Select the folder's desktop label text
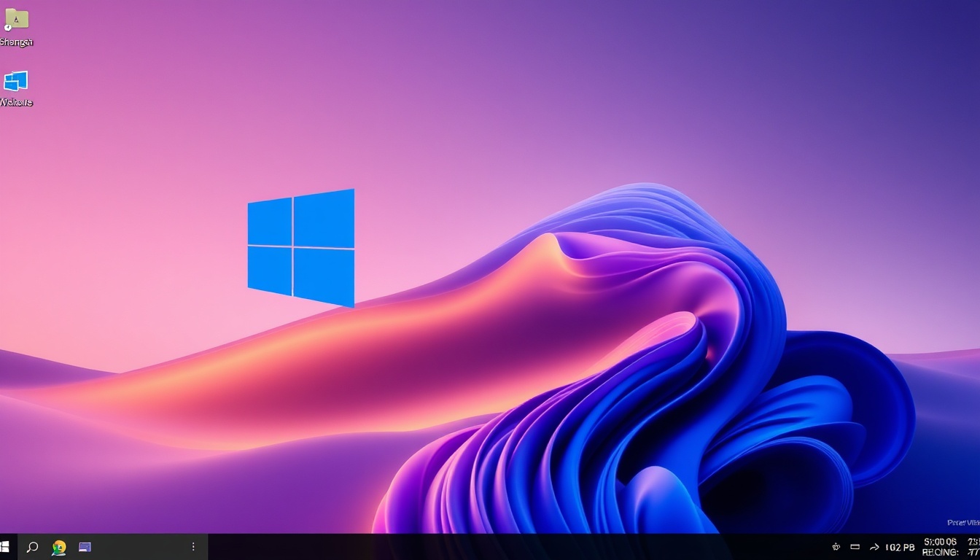Screen dimensions: 980x560 coord(16,42)
